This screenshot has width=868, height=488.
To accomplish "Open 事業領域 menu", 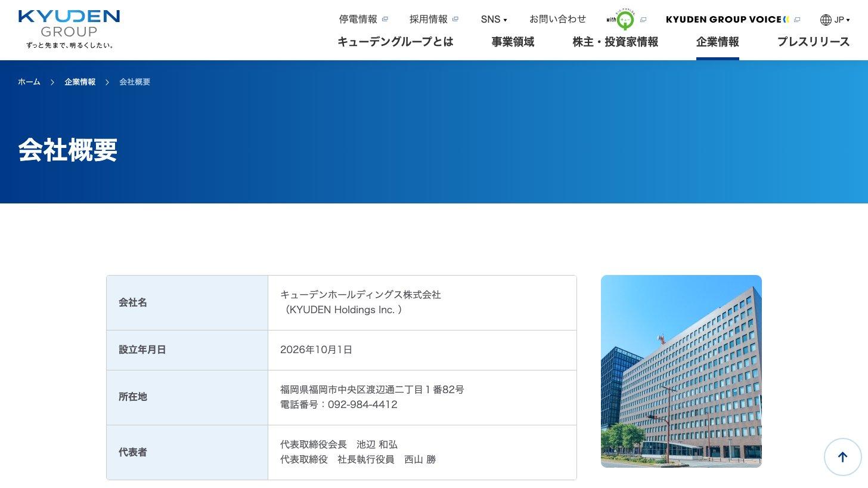I will (x=513, y=42).
